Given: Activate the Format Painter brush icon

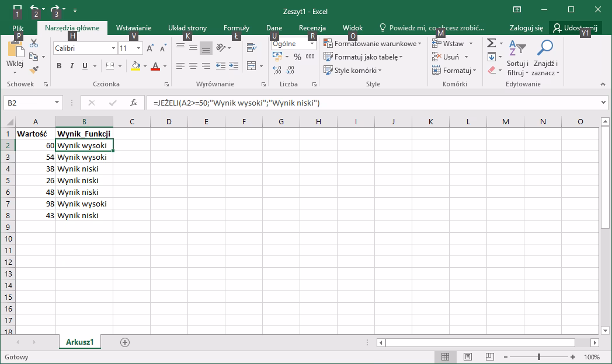Looking at the screenshot, I should pos(34,69).
